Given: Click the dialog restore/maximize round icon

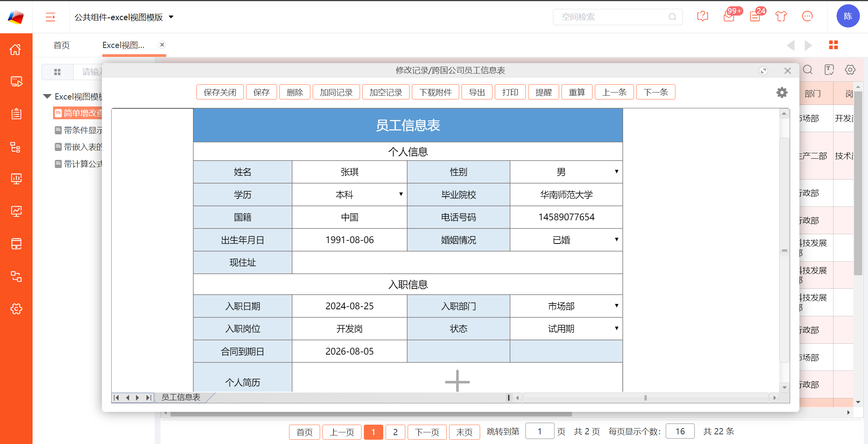Looking at the screenshot, I should (763, 70).
